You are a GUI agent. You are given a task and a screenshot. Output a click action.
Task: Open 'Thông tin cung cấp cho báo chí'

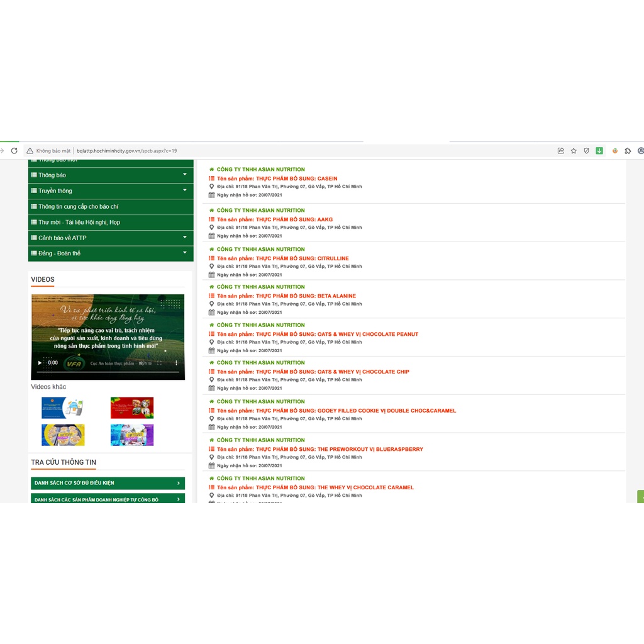[x=111, y=206]
